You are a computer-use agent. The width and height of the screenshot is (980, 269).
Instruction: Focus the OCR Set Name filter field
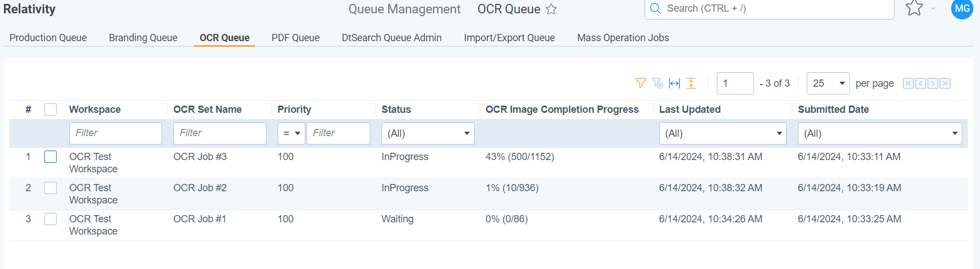(x=220, y=133)
